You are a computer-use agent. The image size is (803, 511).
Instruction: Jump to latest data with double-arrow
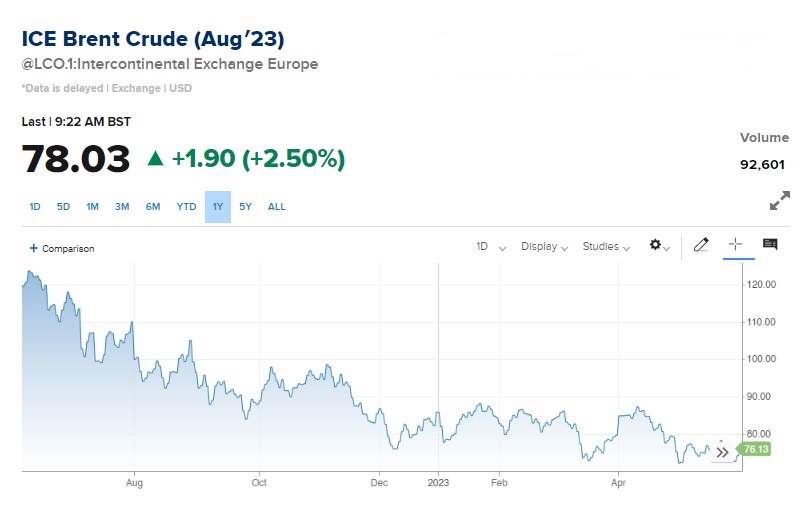click(723, 452)
